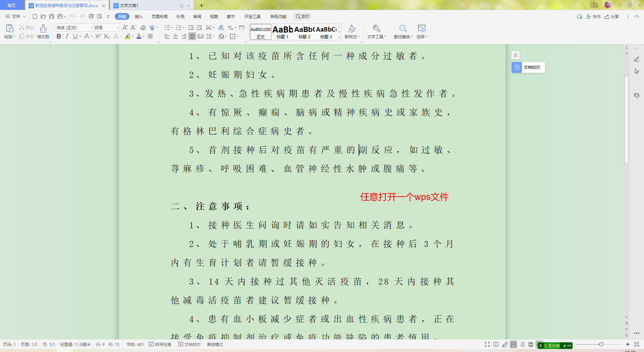Click the character border icon
This screenshot has width=644, height=352.
(150, 36)
